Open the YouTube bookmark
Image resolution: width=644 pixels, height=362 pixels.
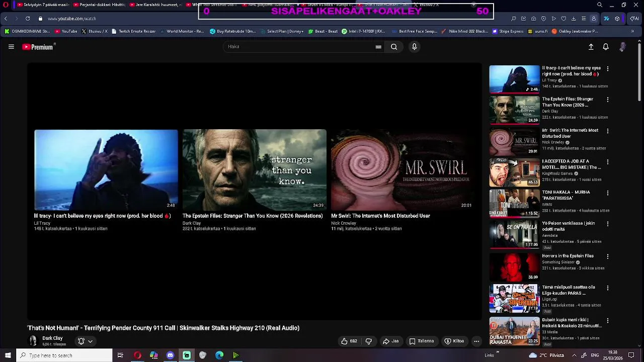pyautogui.click(x=66, y=31)
